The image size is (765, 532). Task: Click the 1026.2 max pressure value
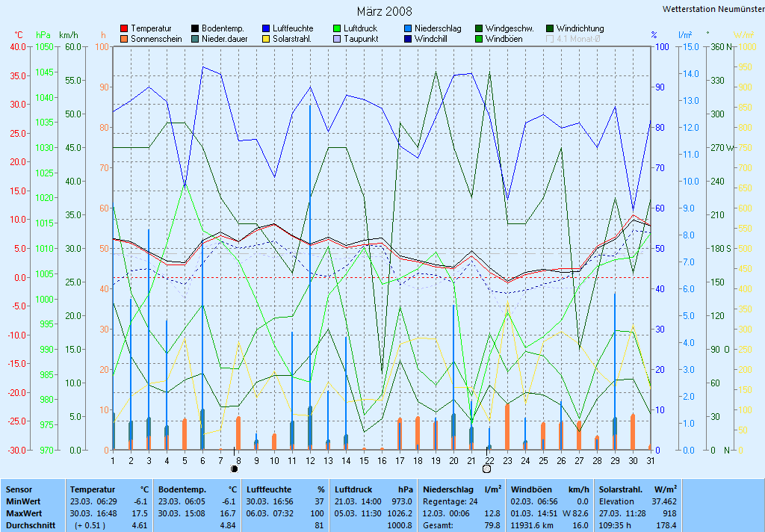point(399,513)
